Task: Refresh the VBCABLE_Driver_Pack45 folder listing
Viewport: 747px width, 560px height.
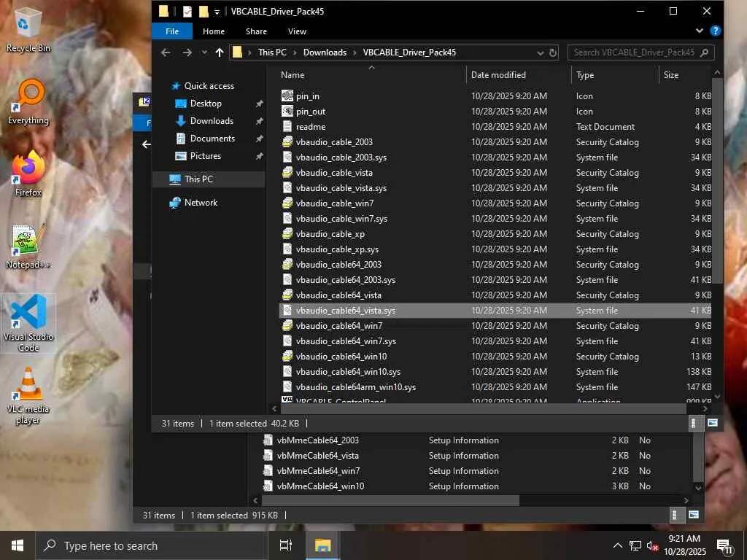Action: tap(553, 52)
